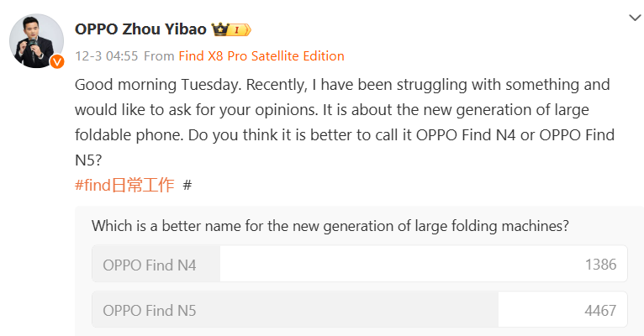Click the white unfilled part of N4 bar
This screenshot has width=644, height=336.
[424, 264]
